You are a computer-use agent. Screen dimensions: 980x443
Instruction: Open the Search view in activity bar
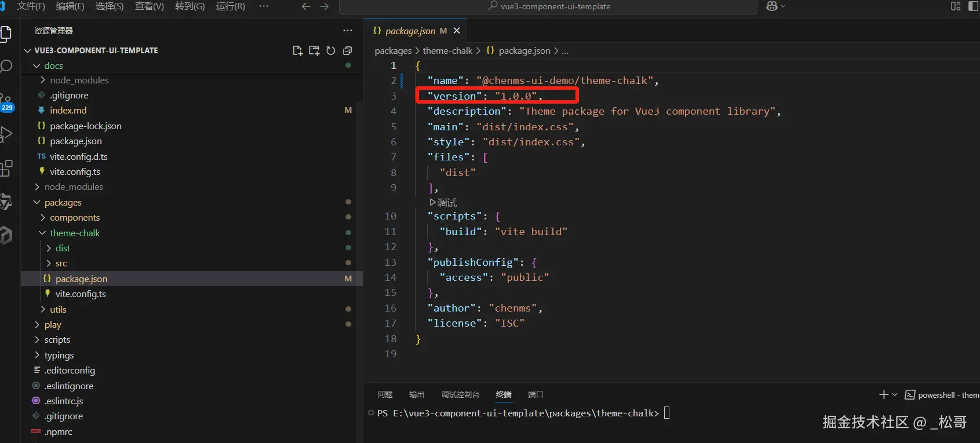click(6, 66)
